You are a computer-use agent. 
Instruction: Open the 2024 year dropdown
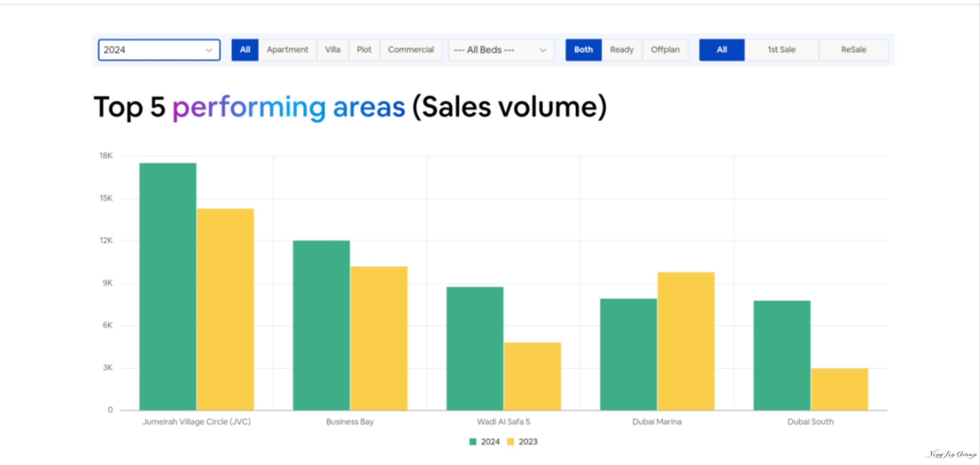pyautogui.click(x=159, y=50)
